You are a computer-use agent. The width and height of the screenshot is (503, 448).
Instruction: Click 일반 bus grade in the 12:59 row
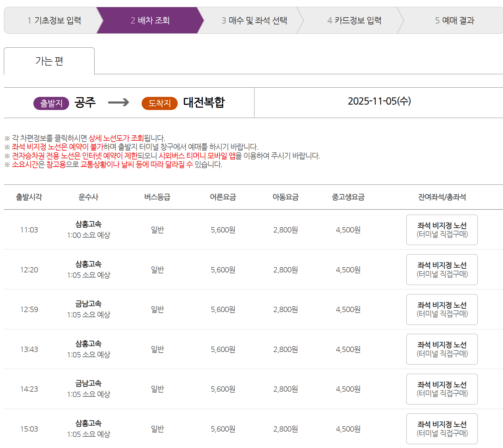click(x=157, y=309)
